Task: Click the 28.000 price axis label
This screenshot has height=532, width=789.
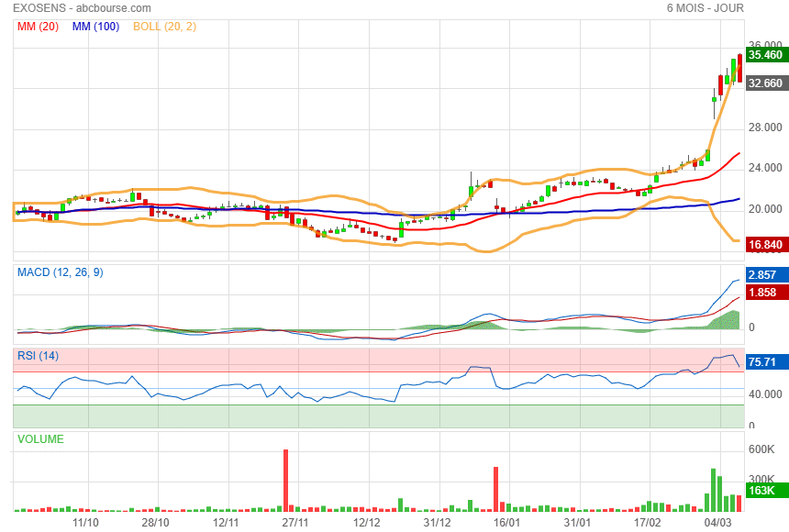Action: click(765, 127)
